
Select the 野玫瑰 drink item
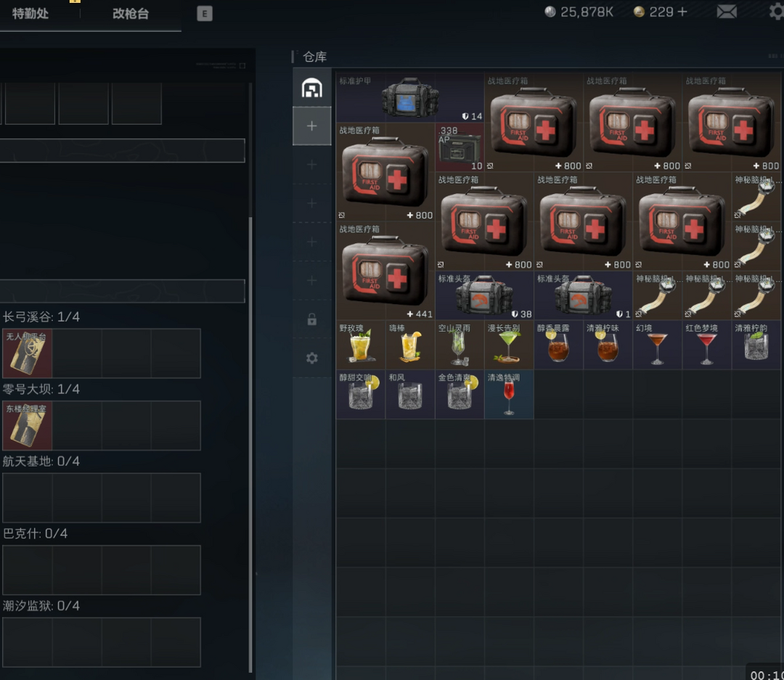click(x=361, y=345)
